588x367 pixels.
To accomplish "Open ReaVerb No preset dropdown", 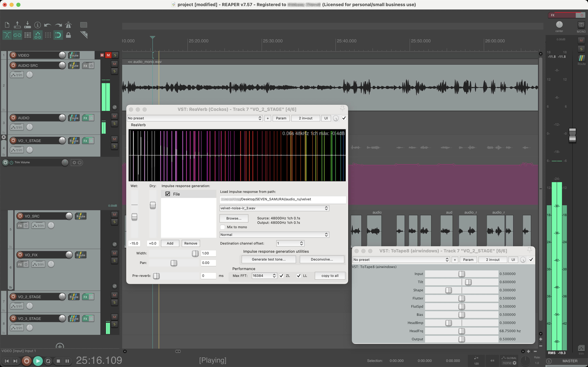I will [194, 118].
